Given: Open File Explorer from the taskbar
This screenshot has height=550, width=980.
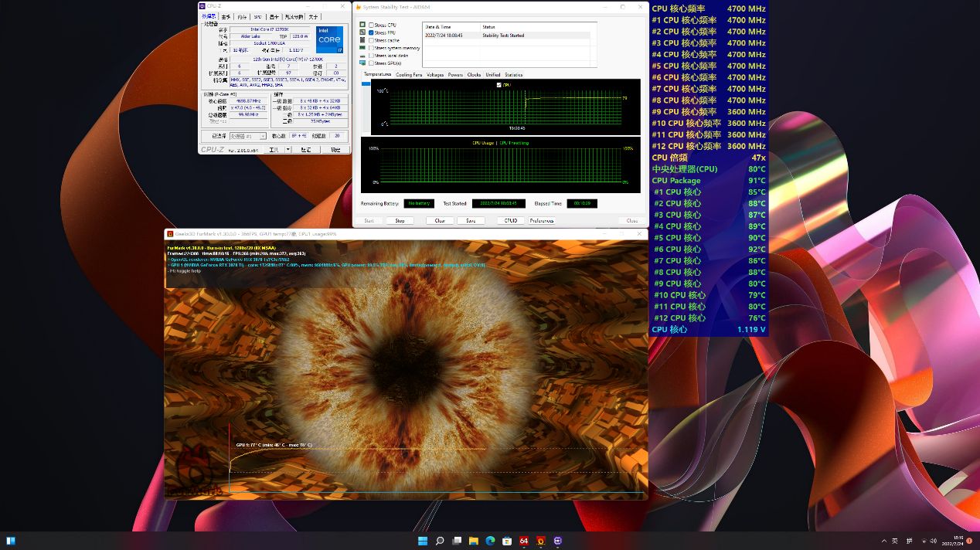Looking at the screenshot, I should [x=473, y=541].
